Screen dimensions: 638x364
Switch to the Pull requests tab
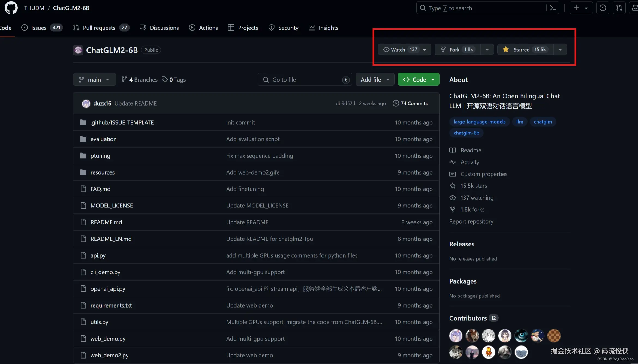tap(101, 28)
